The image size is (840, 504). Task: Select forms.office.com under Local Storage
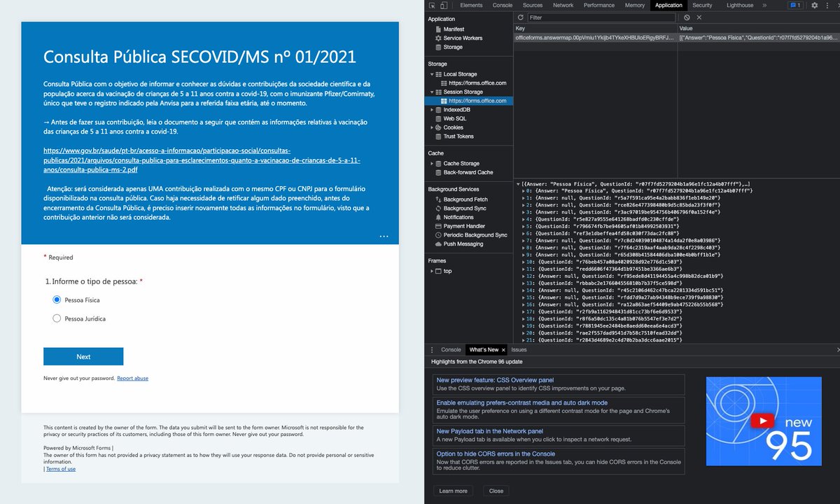tap(477, 83)
